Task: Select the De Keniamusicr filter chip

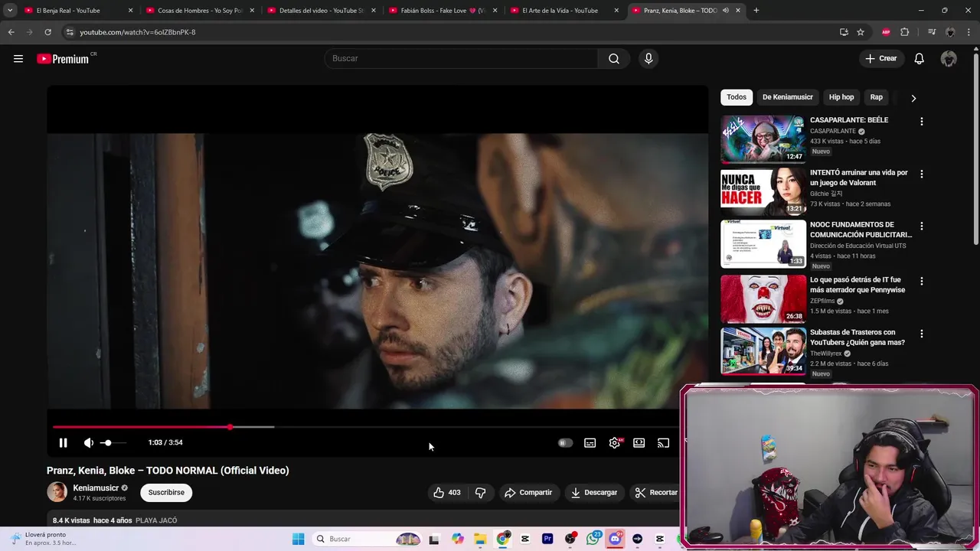Action: click(788, 97)
